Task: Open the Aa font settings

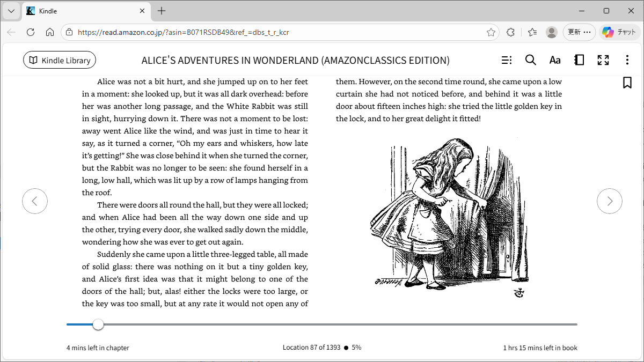Action: click(x=555, y=60)
